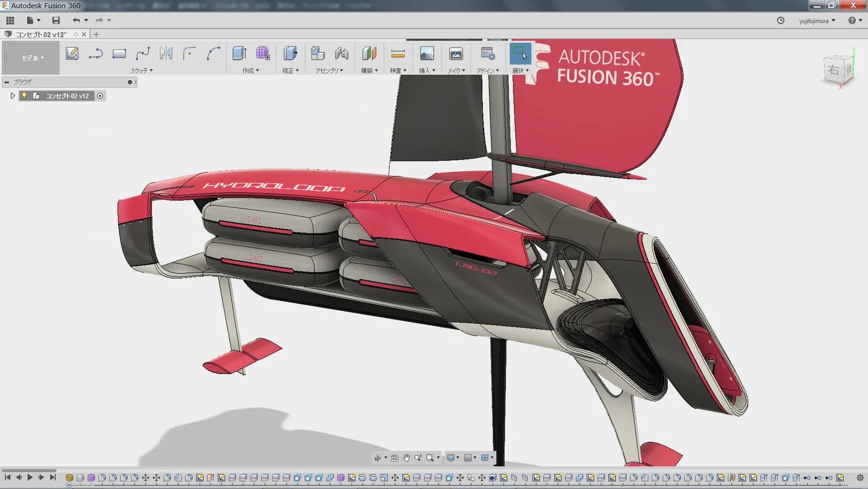Select the Measure tool
Image resolution: width=868 pixels, height=489 pixels.
(x=398, y=53)
